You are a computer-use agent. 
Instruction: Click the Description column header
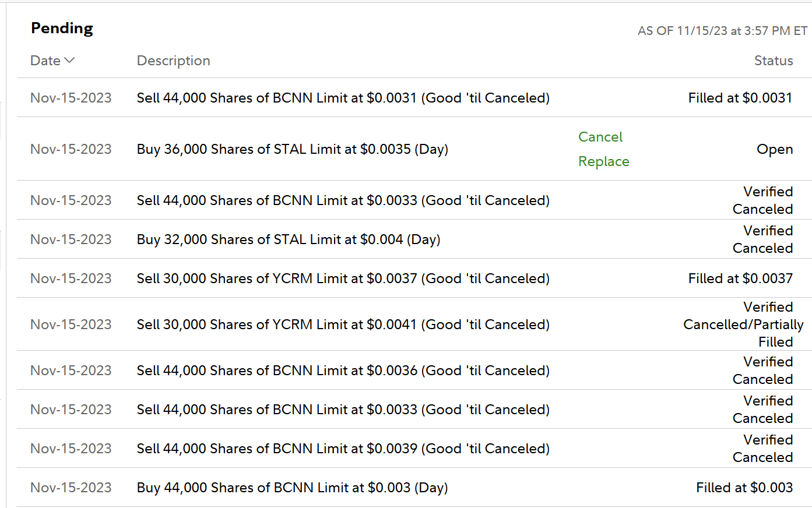click(x=173, y=61)
